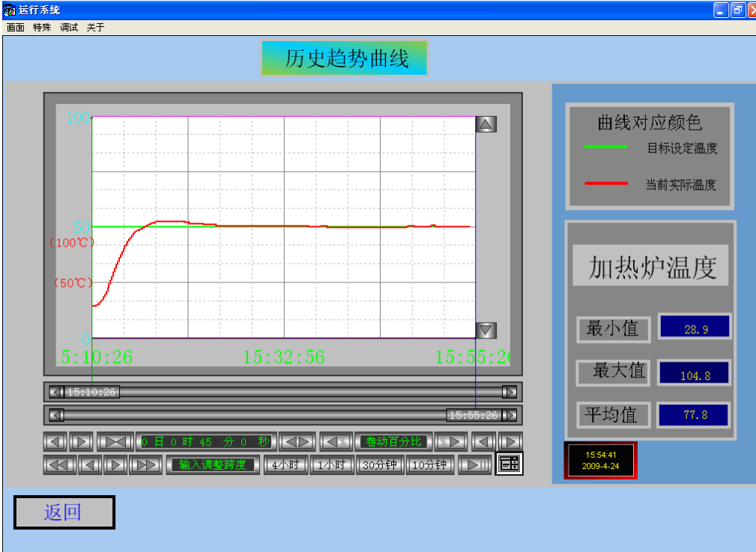Click the scroll-left percent button

[336, 442]
